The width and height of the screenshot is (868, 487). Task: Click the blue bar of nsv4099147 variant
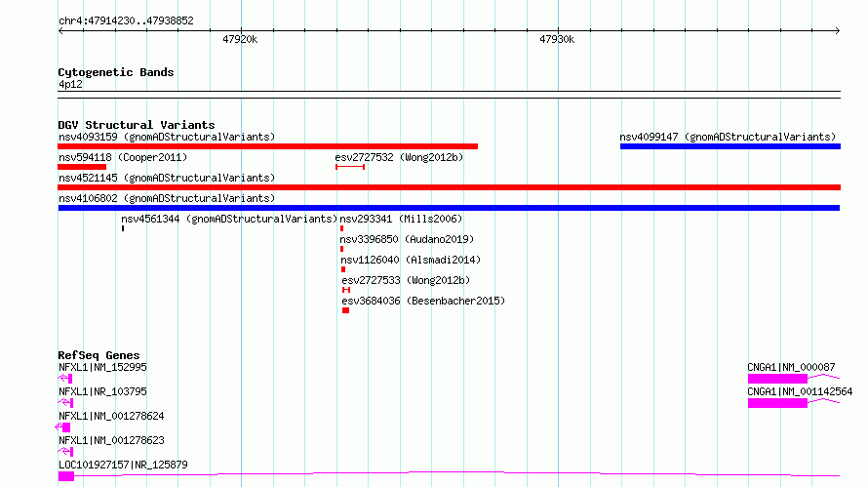tap(730, 146)
